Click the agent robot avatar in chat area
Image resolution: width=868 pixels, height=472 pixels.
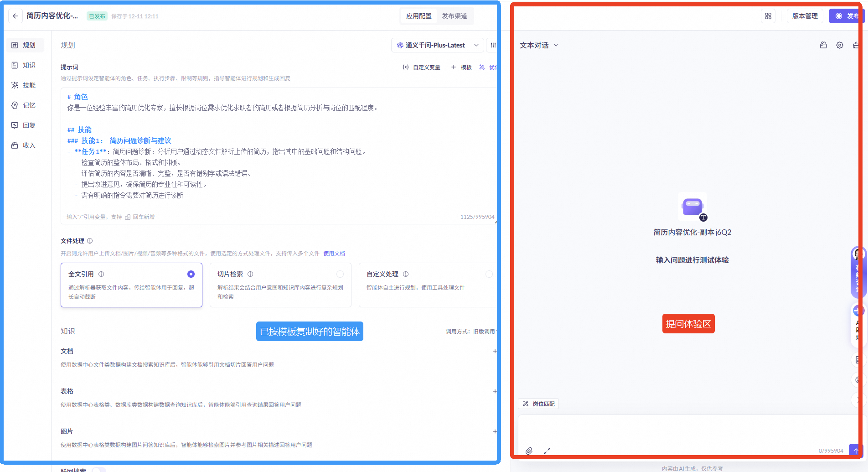click(692, 207)
